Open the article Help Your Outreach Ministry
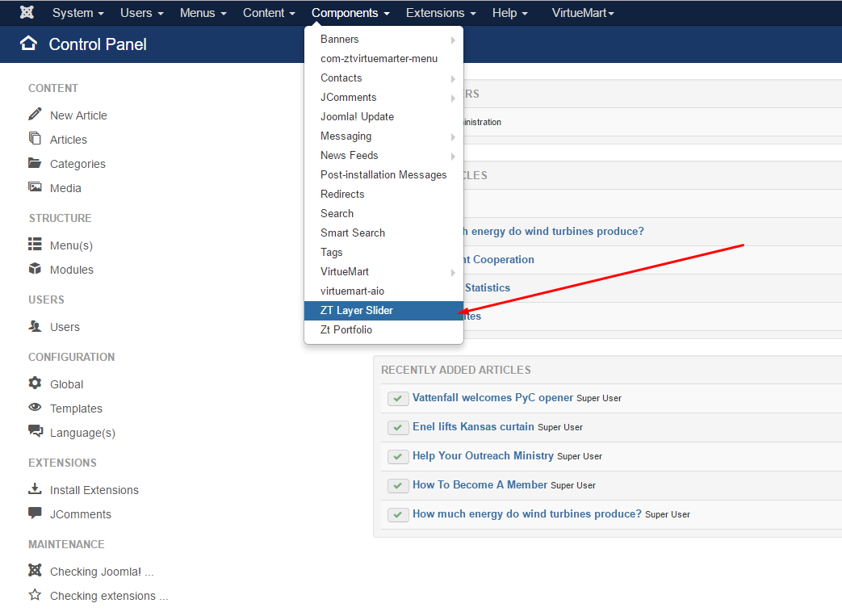 tap(483, 455)
